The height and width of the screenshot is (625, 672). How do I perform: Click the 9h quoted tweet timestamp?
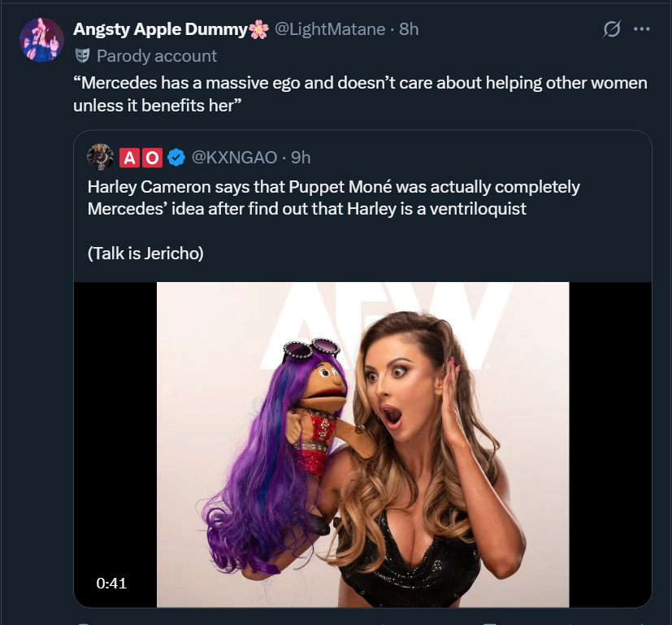click(300, 156)
